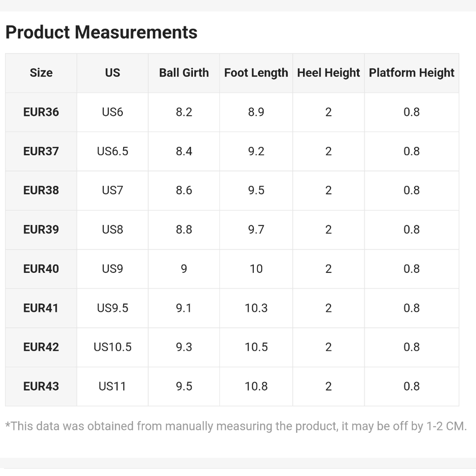476x476 pixels.
Task: Select the Size column header
Action: (x=41, y=73)
